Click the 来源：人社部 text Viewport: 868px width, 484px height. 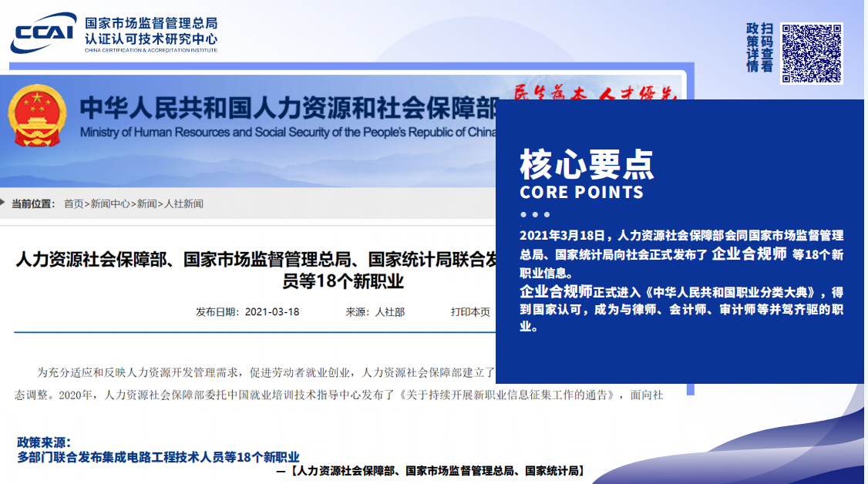pyautogui.click(x=375, y=312)
